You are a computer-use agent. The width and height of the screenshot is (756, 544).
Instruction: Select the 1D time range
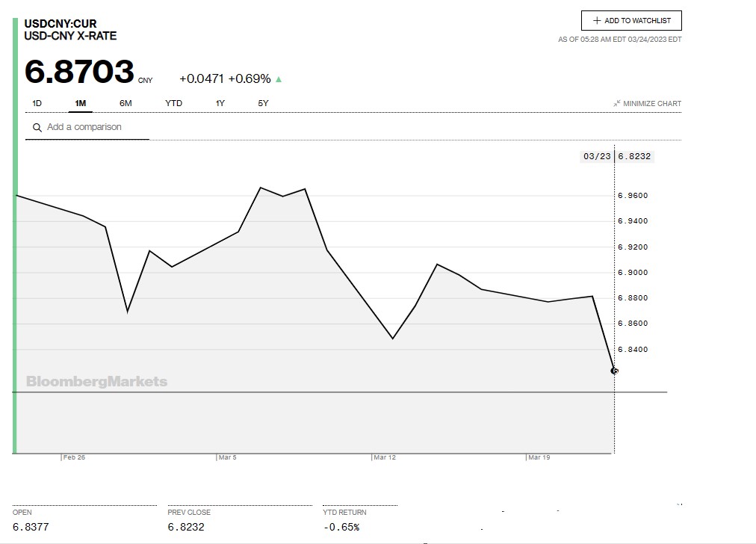[37, 103]
